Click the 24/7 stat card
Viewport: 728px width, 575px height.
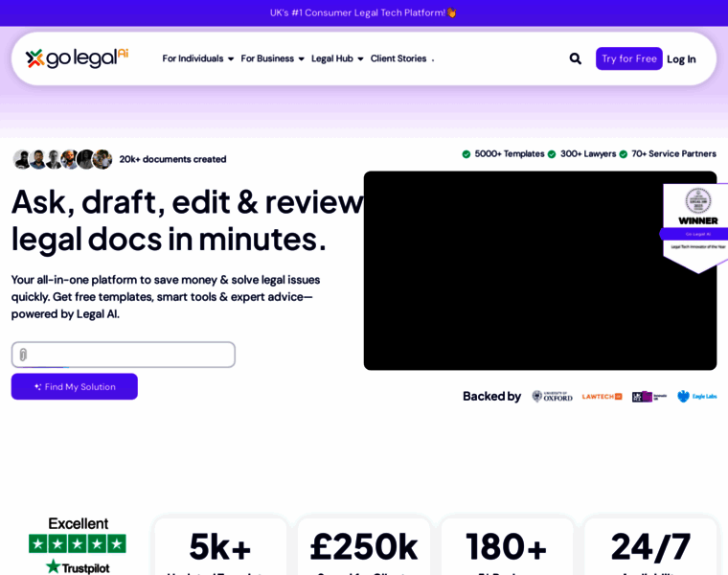(x=650, y=546)
